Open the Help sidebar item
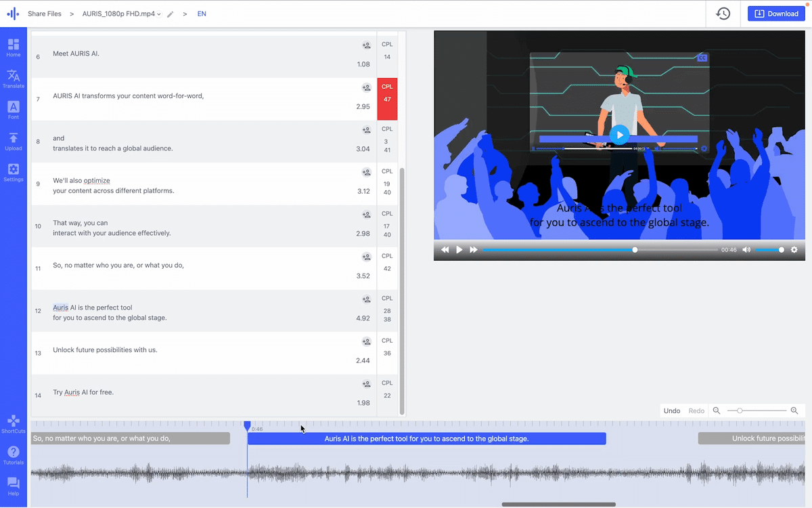 (x=14, y=486)
